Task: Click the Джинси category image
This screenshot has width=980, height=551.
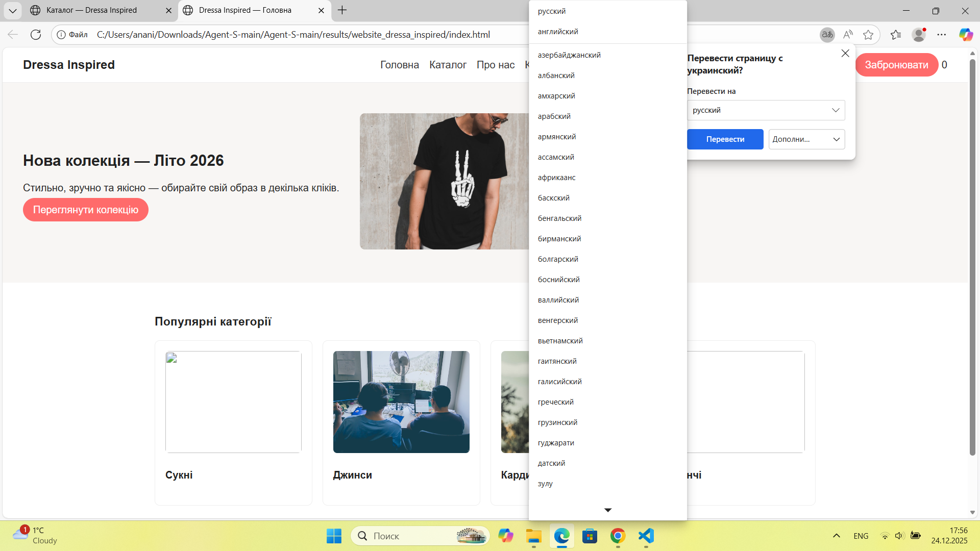Action: (401, 402)
